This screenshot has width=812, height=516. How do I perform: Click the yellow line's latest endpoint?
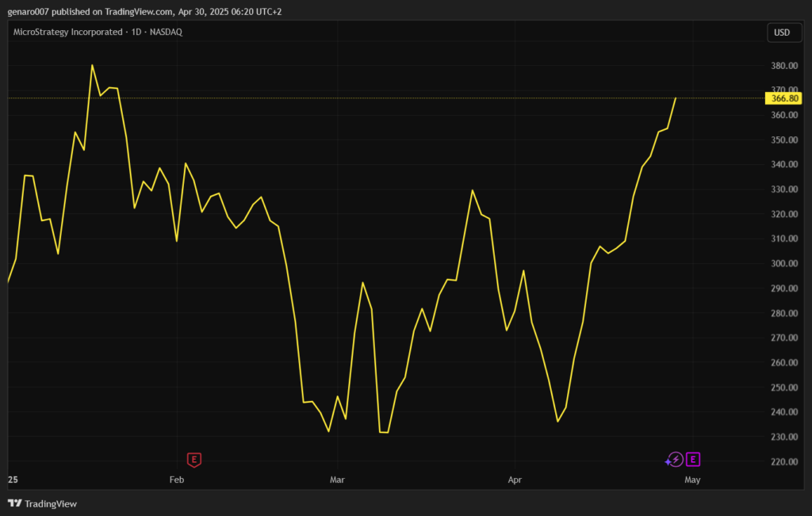pos(676,98)
